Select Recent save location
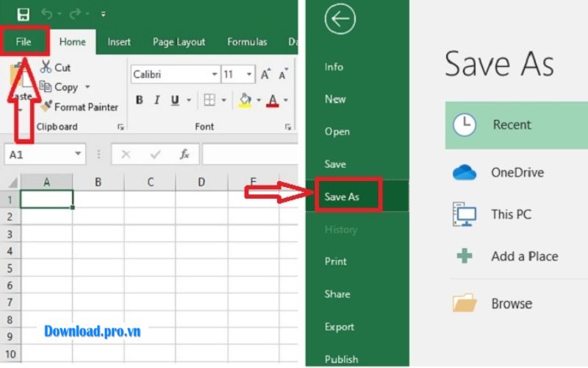The width and height of the screenshot is (588, 368). point(517,125)
